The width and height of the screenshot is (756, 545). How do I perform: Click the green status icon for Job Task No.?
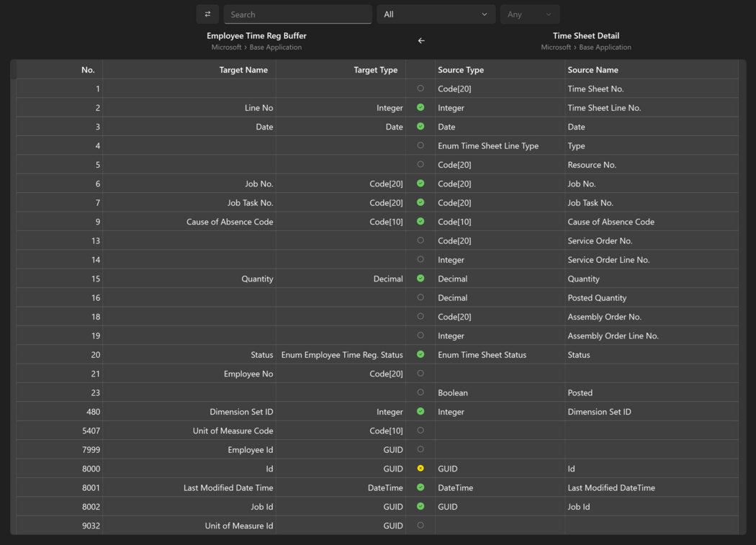pos(420,202)
